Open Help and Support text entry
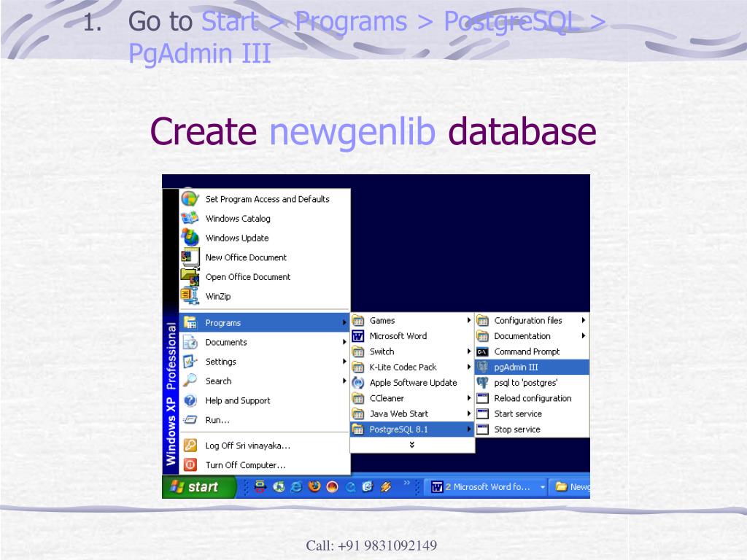Viewport: 747px width, 560px height. pos(238,401)
